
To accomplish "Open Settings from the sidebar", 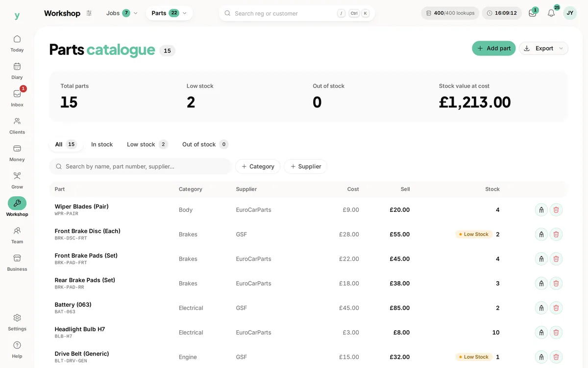I will 17,322.
